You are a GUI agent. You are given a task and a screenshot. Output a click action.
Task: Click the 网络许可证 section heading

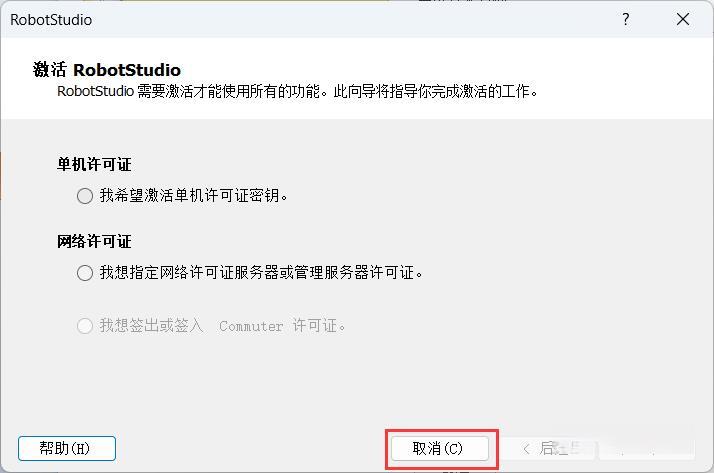pyautogui.click(x=94, y=241)
